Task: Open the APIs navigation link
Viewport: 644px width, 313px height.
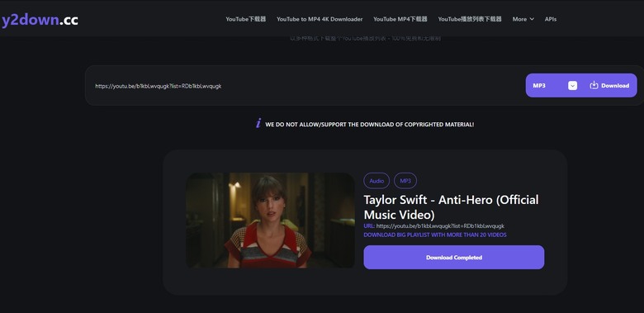Action: 551,19
